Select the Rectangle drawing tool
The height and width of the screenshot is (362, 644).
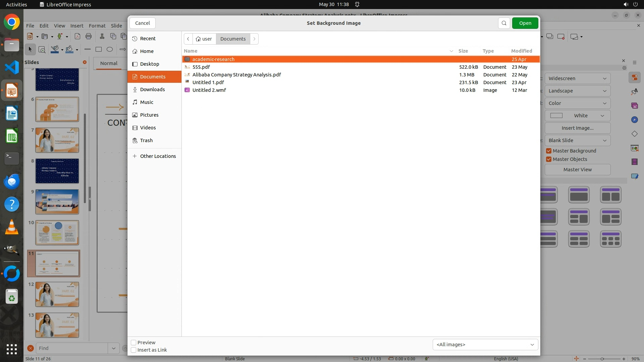pos(99,50)
